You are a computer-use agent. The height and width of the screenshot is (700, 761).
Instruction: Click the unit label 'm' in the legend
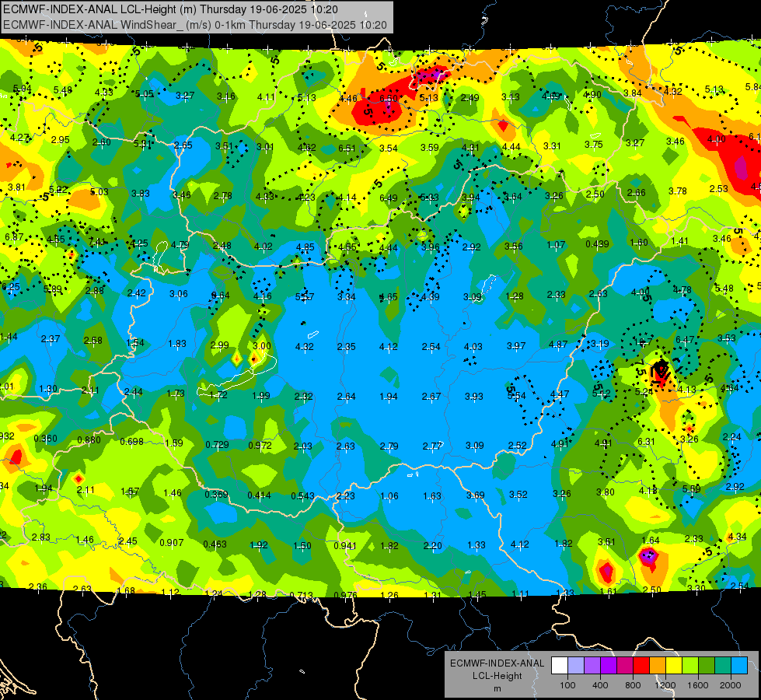click(497, 688)
